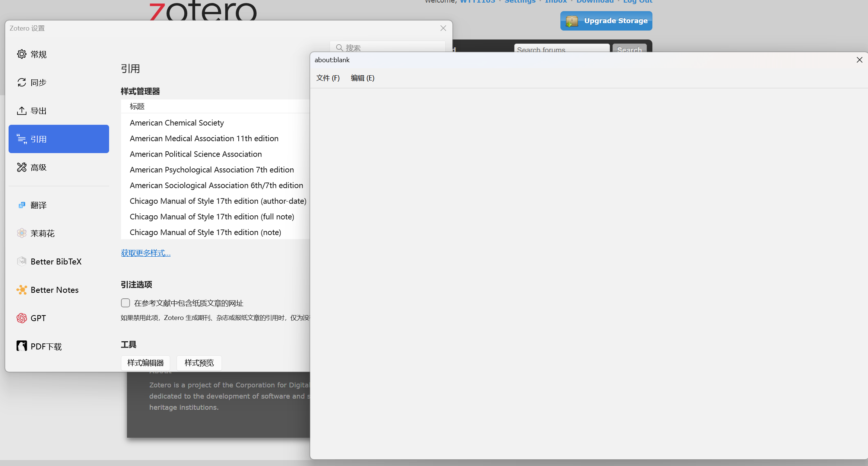Viewport: 868px width, 466px height.
Task: Open the PDF下载 plugin settings pane
Action: 59,347
